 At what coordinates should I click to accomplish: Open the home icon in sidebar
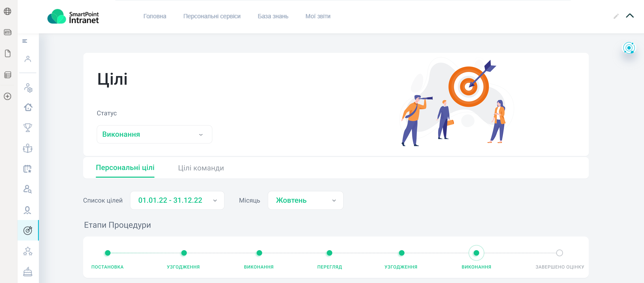(28, 107)
